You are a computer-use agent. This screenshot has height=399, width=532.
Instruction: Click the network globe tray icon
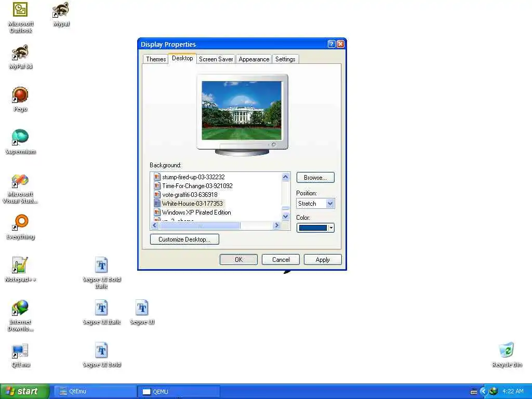(x=494, y=392)
